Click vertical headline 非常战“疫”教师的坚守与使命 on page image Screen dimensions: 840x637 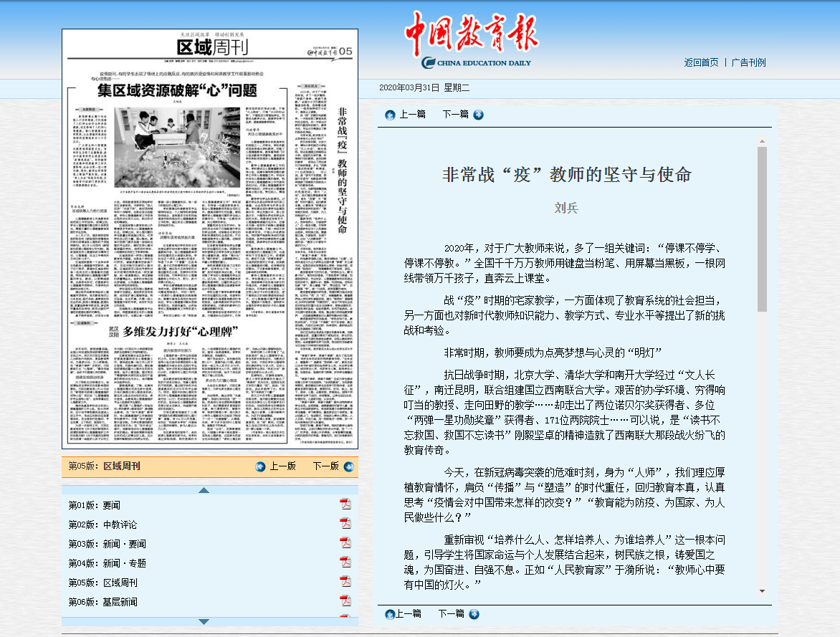pos(343,171)
